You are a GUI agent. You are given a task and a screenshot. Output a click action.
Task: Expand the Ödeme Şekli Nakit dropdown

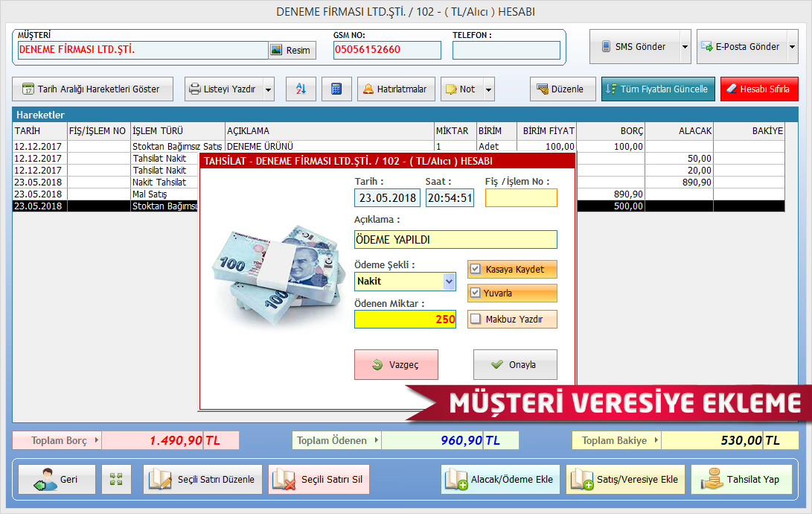pyautogui.click(x=449, y=282)
